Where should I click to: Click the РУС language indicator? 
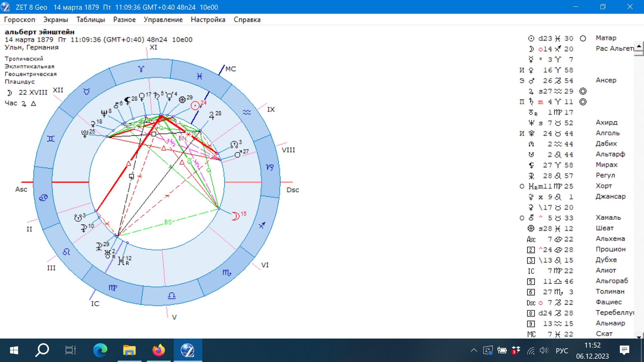pos(562,351)
